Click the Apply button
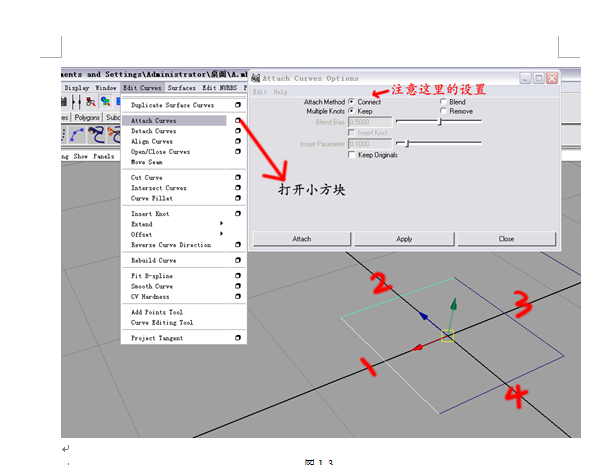Screen dimensions: 615x465 click(404, 239)
